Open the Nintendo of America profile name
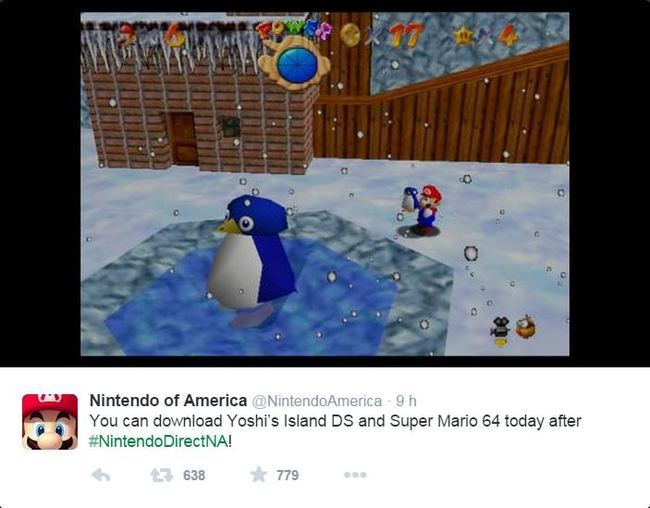 [x=168, y=401]
